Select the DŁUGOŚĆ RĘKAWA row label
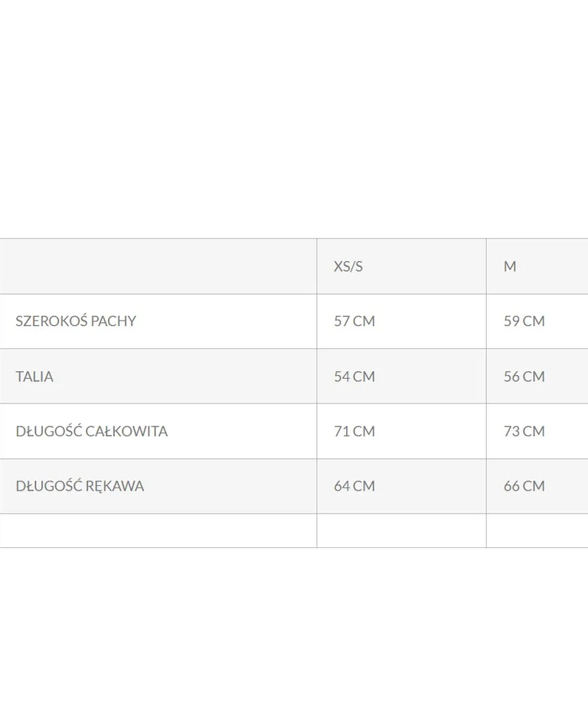Image resolution: width=588 pixels, height=727 pixels. pos(80,487)
